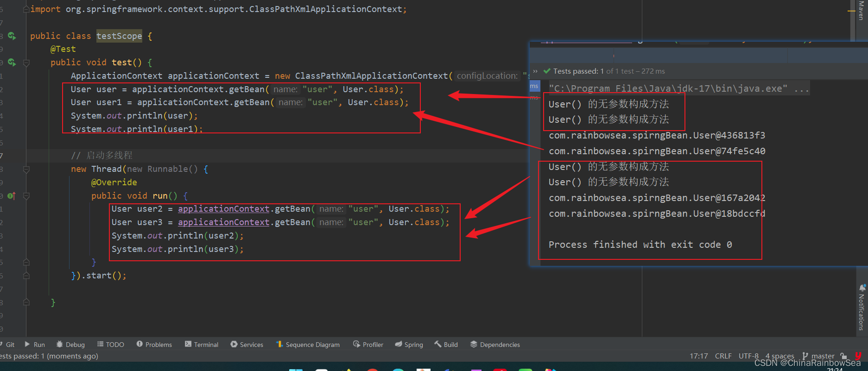
Task: Open the Build tool window
Action: [x=446, y=345]
